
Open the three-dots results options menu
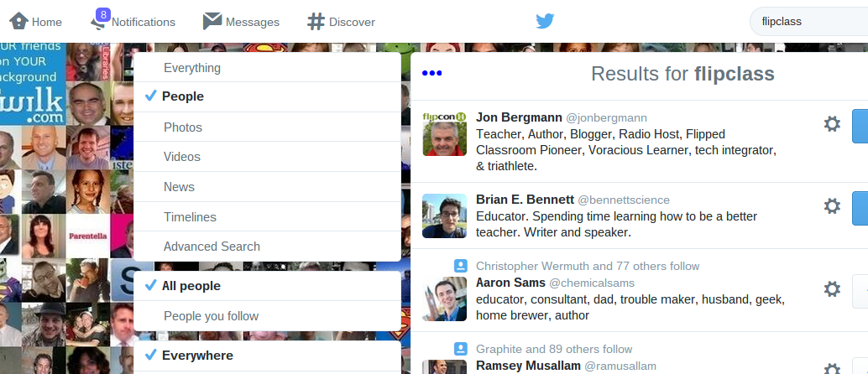[431, 73]
